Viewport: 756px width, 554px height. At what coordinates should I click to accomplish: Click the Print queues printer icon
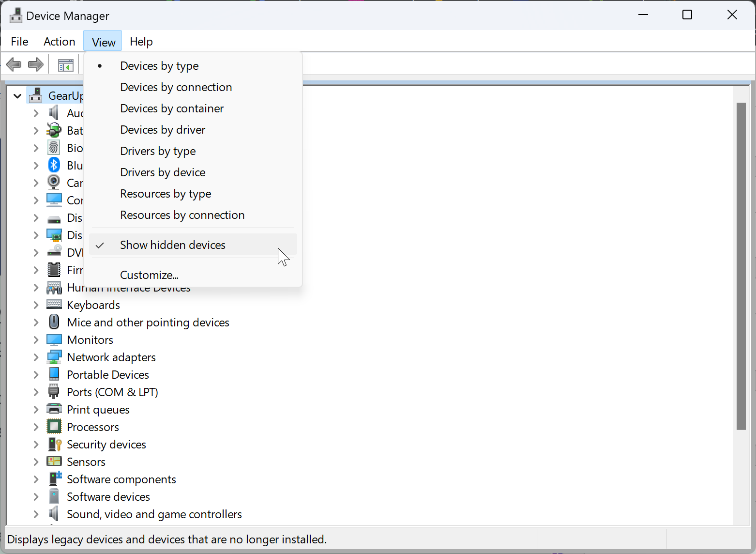click(x=54, y=409)
